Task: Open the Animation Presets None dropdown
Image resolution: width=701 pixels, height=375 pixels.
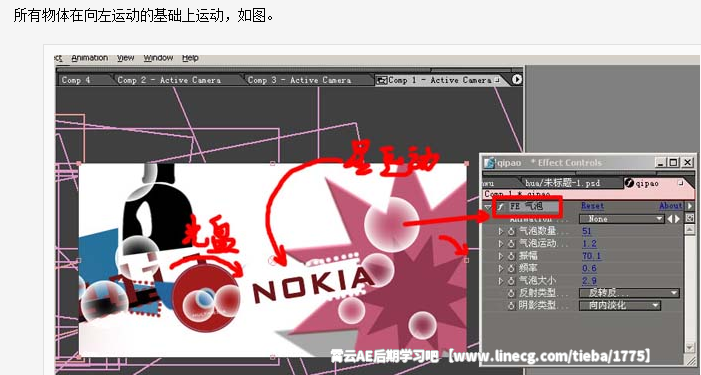Action: pyautogui.click(x=621, y=219)
